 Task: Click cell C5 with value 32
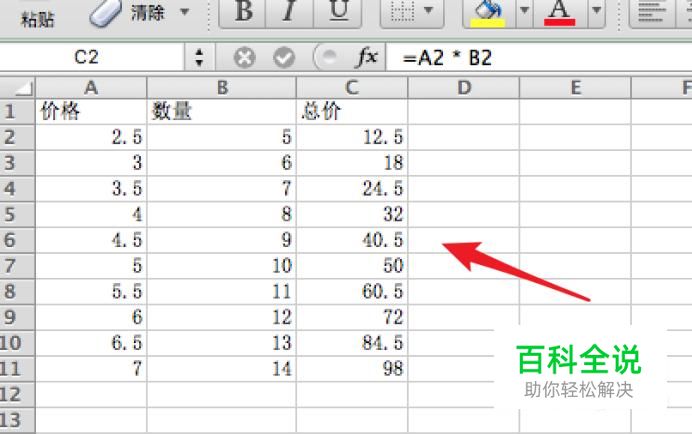(352, 215)
